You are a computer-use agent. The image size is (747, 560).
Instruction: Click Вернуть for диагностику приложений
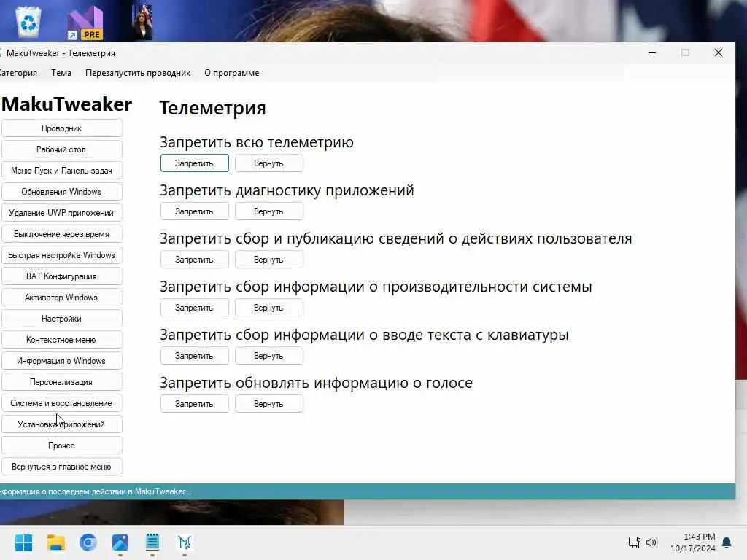268,211
